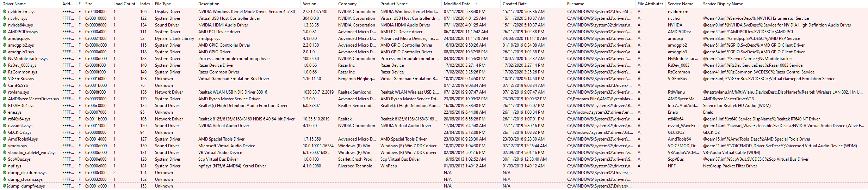Click the green icon beside amdgpio3.sys
This screenshot has height=190, width=868.
5,52
